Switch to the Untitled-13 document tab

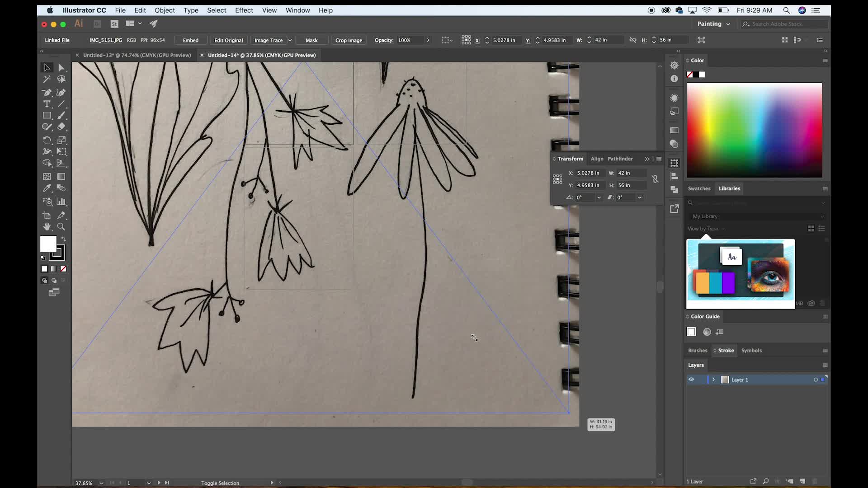[x=137, y=55]
